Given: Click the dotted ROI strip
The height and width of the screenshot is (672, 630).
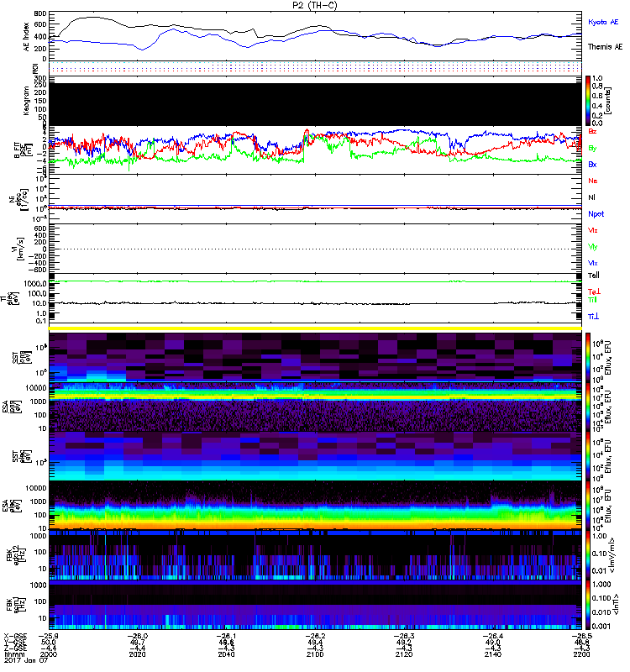Looking at the screenshot, I should [x=316, y=68].
